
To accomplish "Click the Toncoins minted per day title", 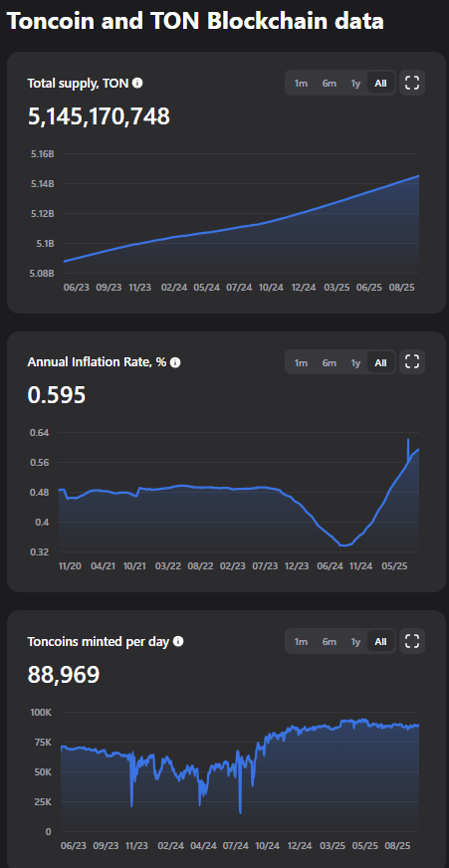I will (99, 641).
